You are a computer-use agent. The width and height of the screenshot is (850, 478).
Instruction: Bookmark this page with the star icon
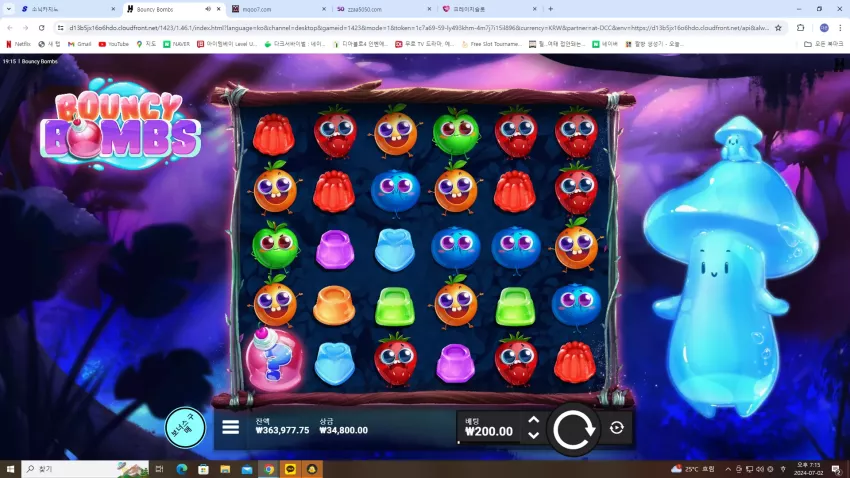coord(778,28)
